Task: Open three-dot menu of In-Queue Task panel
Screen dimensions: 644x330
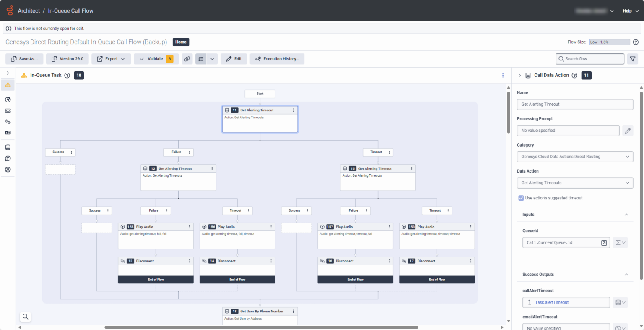Action: pos(503,76)
